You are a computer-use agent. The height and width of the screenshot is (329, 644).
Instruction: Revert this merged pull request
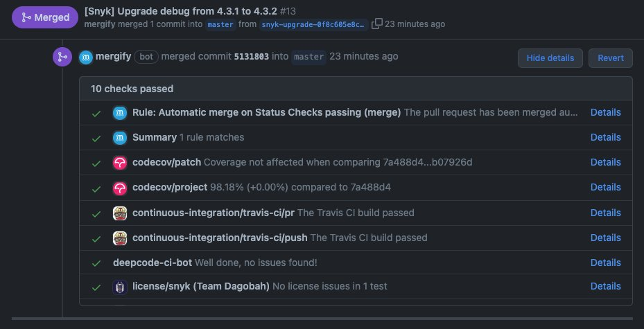[610, 58]
